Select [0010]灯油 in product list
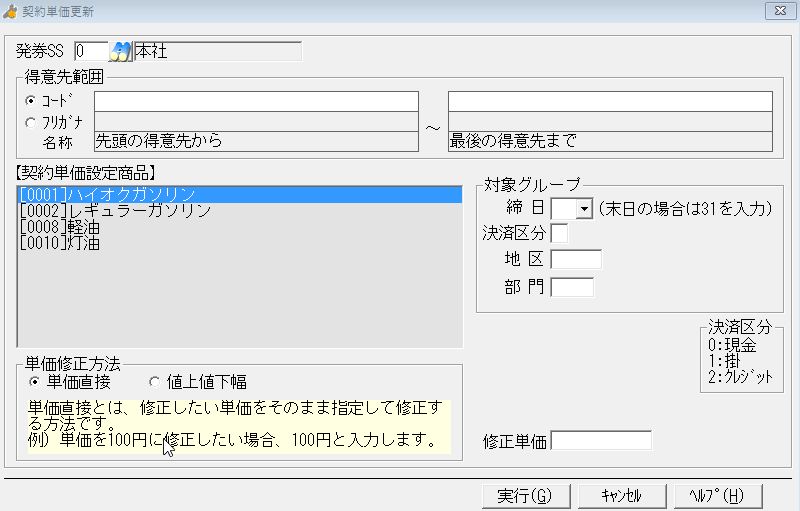 [x=60, y=243]
